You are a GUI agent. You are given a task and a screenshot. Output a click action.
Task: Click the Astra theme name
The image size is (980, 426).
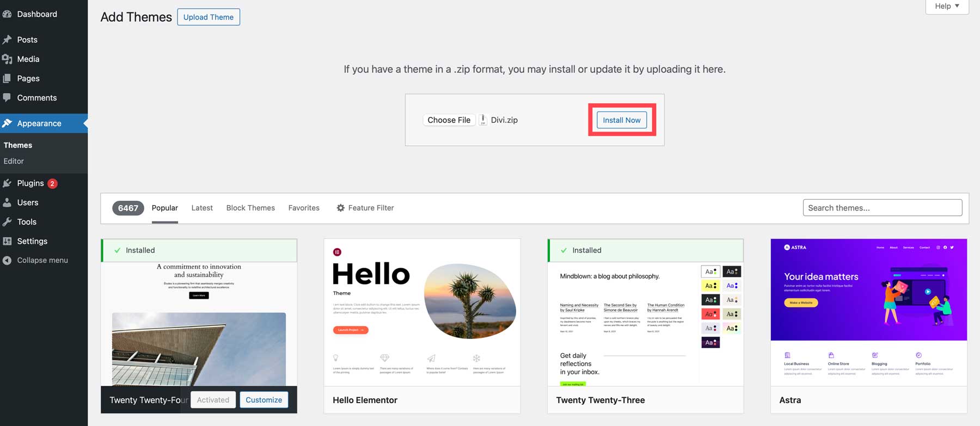pyautogui.click(x=790, y=400)
